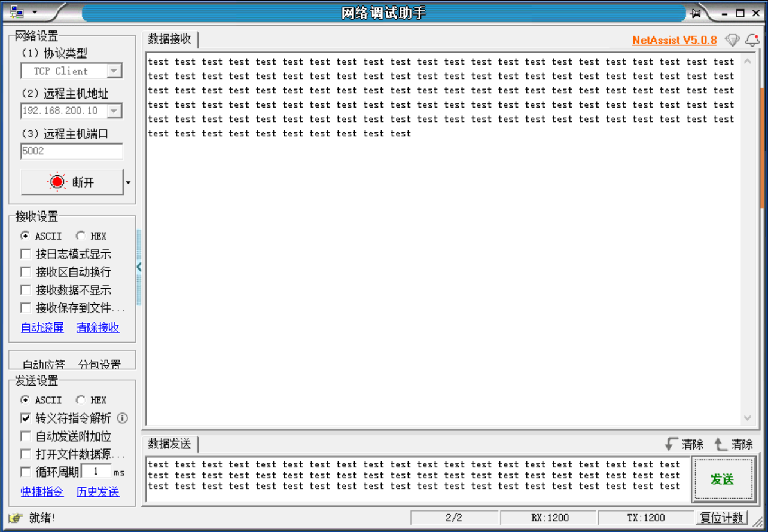Click the red disconnect indicator light
This screenshot has width=768, height=532.
pyautogui.click(x=57, y=182)
